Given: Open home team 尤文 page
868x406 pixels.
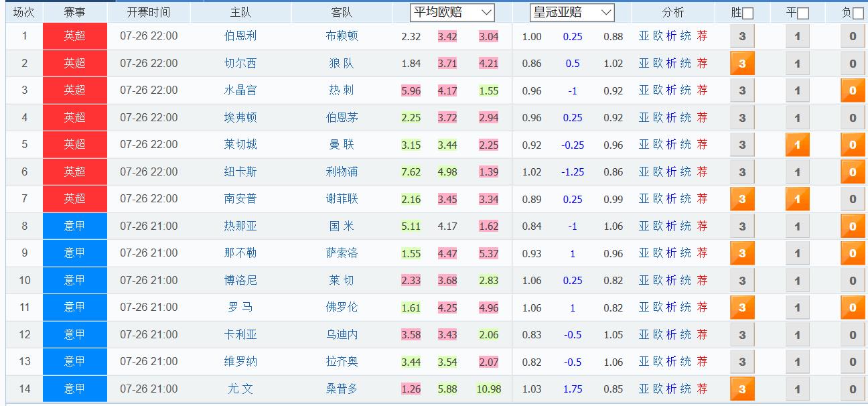Looking at the screenshot, I should click(240, 389).
